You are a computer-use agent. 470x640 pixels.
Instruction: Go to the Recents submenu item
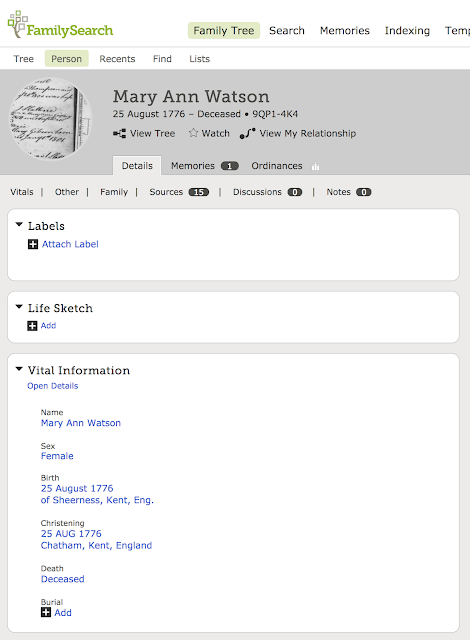[x=117, y=59]
